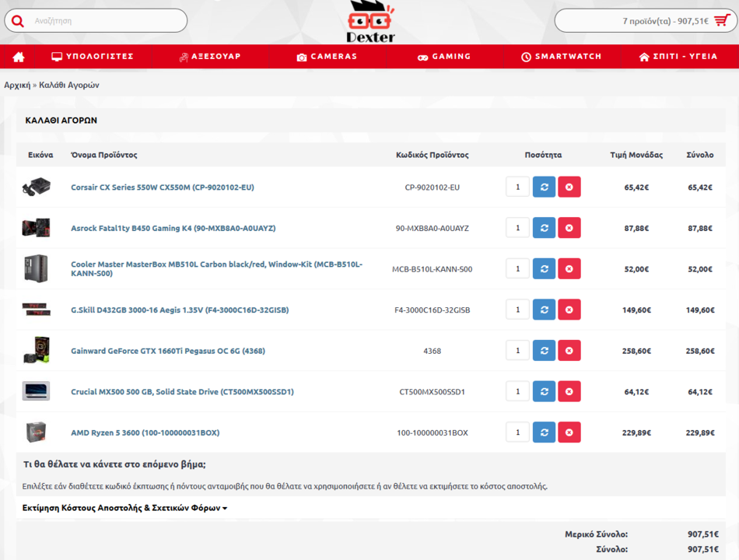Open the Dexter logo homepage
Image resolution: width=739 pixels, height=560 pixels.
[370, 22]
